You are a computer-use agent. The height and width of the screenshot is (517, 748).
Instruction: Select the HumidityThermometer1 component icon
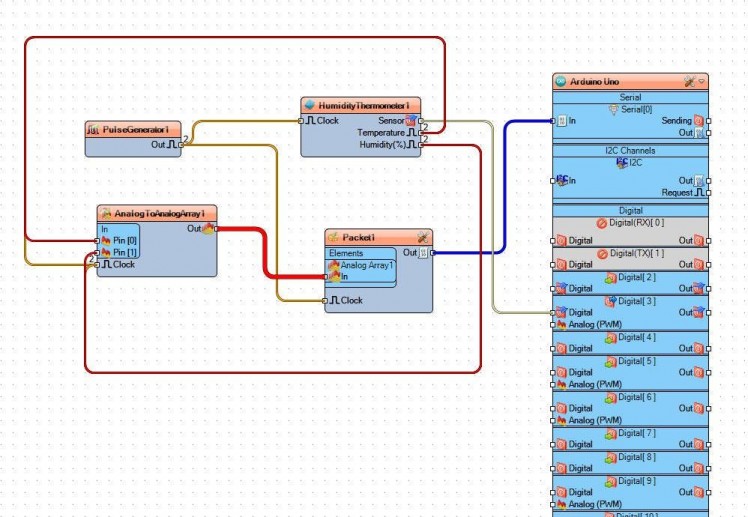[x=310, y=105]
